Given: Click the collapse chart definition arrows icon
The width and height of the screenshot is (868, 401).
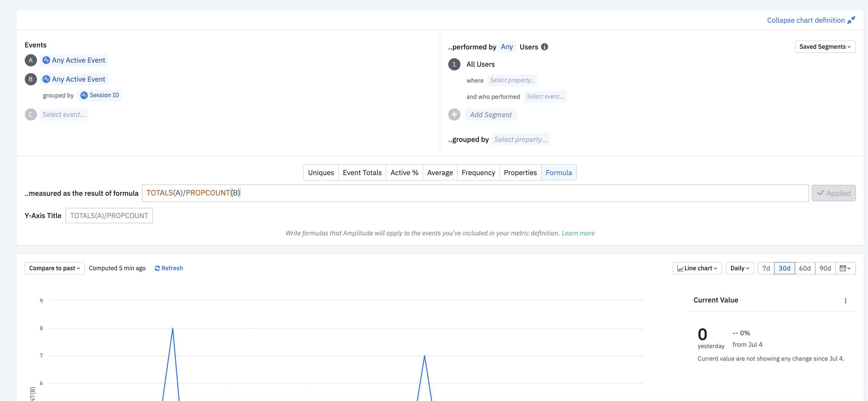Looking at the screenshot, I should pos(851,20).
